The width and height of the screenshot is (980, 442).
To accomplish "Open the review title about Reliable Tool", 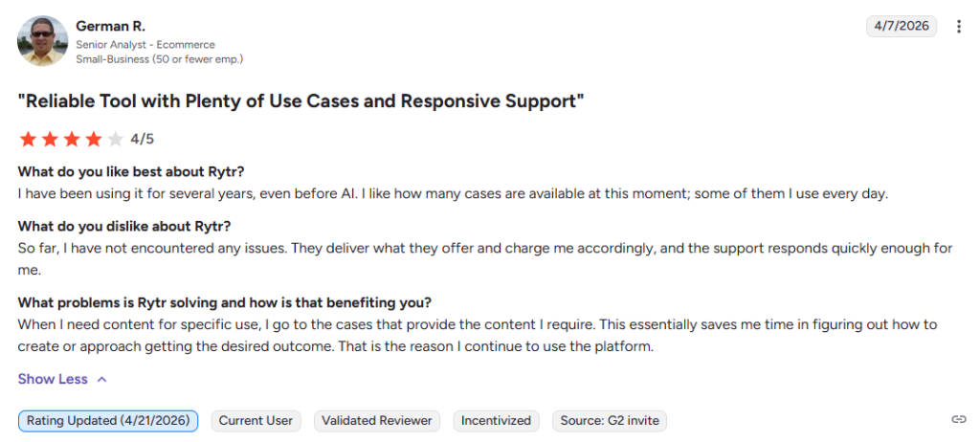I will click(301, 101).
